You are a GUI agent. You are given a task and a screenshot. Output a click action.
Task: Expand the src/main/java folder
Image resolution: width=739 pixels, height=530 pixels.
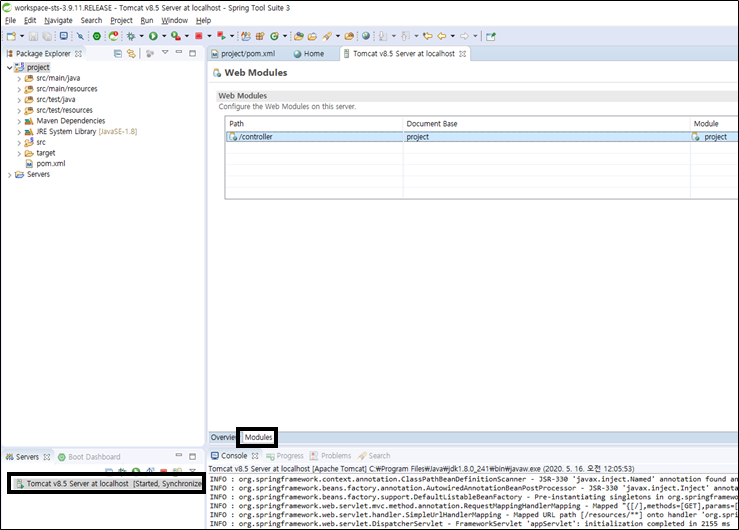[x=19, y=79]
